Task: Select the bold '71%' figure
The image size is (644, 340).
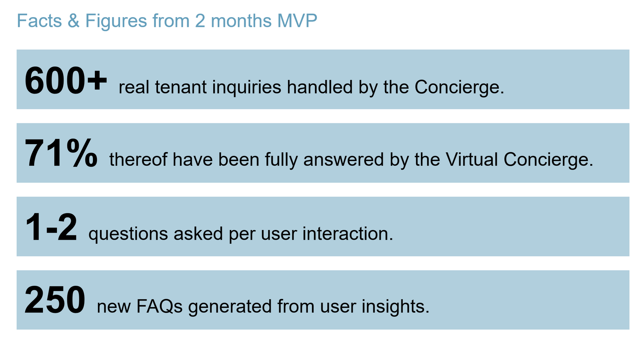Action: click(61, 153)
